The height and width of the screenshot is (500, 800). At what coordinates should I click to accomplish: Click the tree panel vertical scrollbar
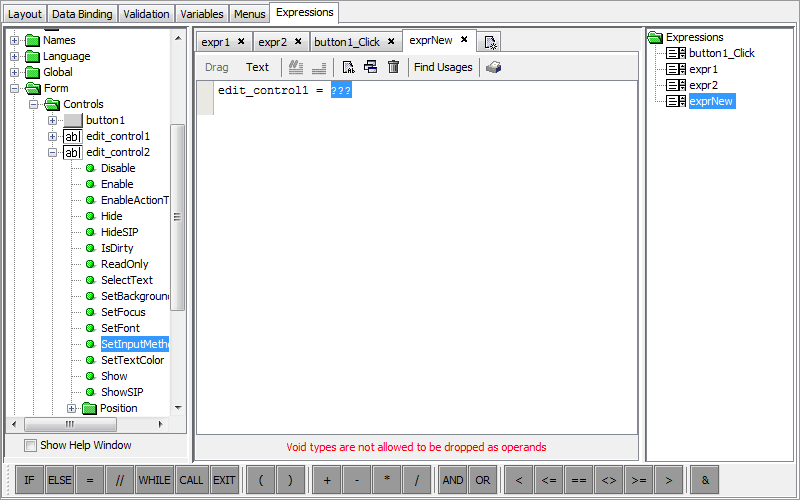(177, 216)
